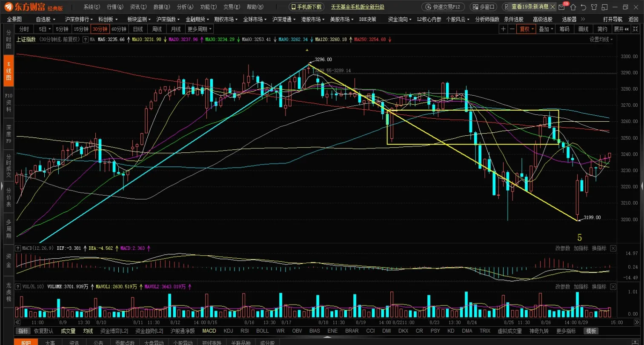Screen dimensions: 644x345
Task: Switch to 日线 daily period
Action: tap(138, 29)
